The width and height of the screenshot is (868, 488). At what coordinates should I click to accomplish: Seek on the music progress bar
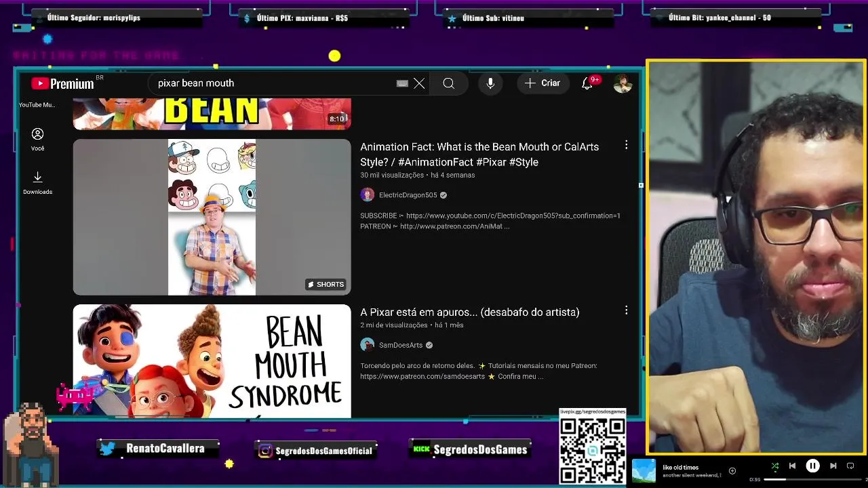pos(813,479)
